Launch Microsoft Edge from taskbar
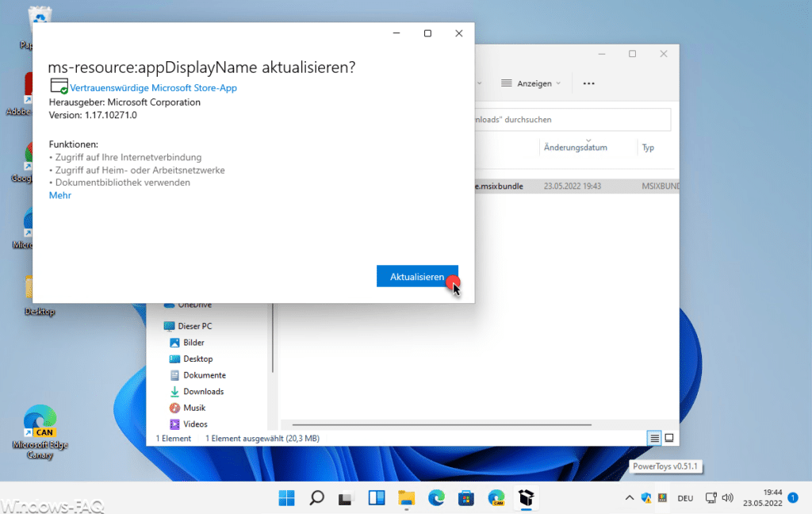812x514 pixels. pyautogui.click(x=436, y=498)
